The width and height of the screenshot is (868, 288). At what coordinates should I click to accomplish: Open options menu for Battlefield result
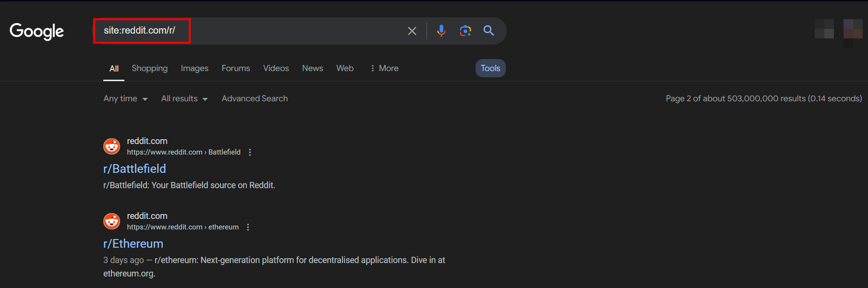[x=250, y=152]
